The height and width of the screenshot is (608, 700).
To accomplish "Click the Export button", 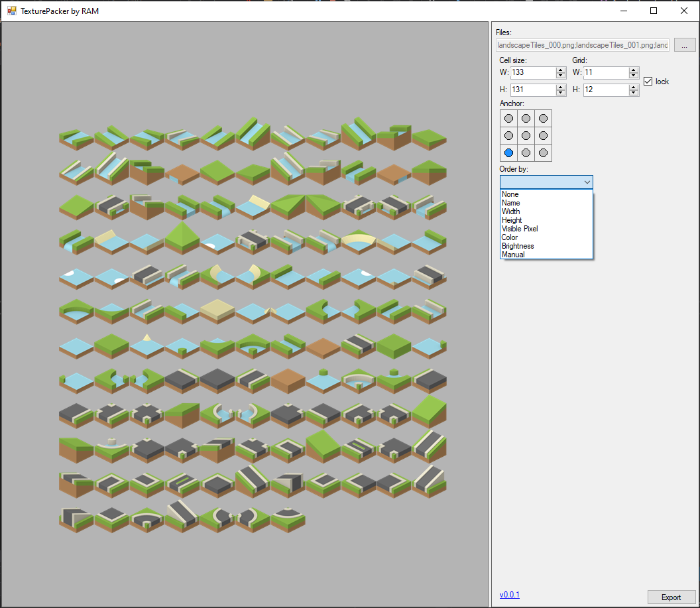I will (x=671, y=597).
